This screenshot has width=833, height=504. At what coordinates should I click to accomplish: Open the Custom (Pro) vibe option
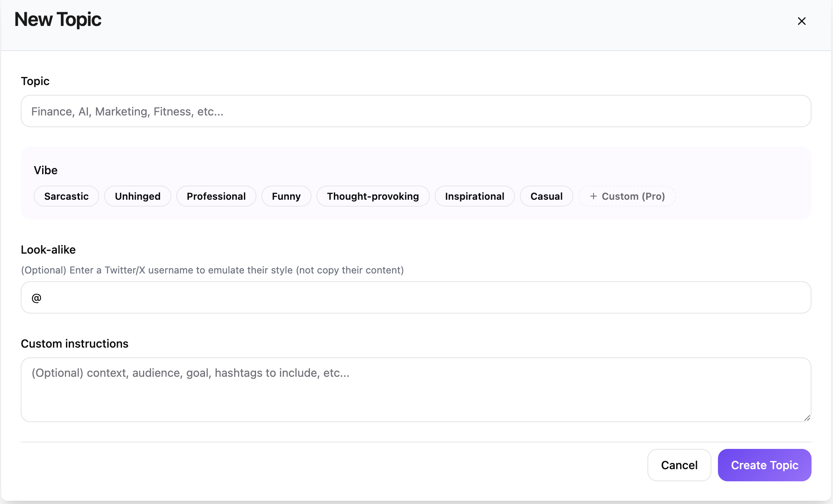coord(626,196)
